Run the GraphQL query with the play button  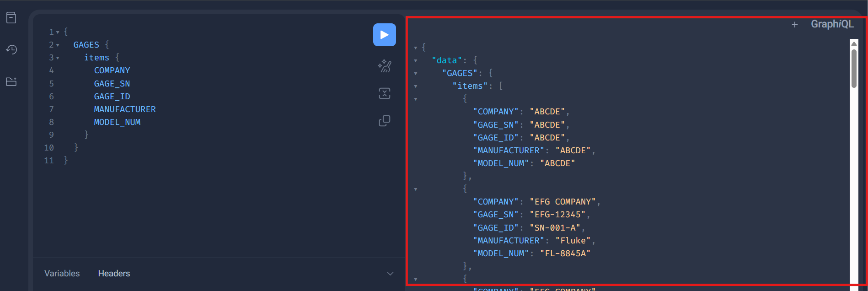385,35
